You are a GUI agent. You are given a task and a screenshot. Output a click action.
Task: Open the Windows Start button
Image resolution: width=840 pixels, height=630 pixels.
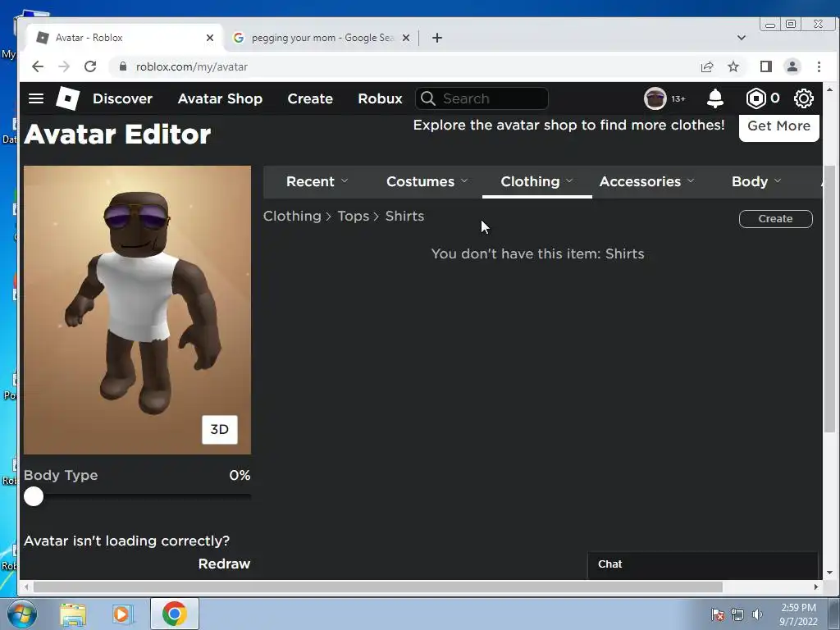pyautogui.click(x=22, y=614)
